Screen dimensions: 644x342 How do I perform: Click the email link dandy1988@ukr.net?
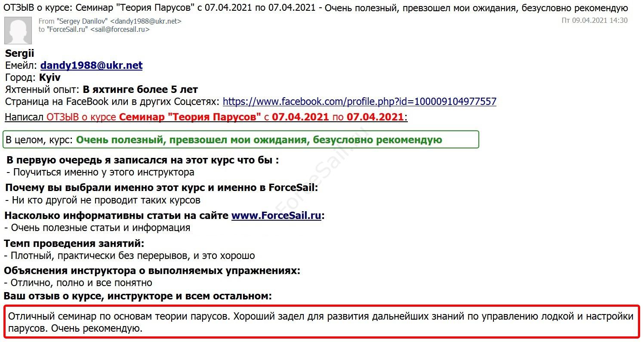click(x=91, y=65)
